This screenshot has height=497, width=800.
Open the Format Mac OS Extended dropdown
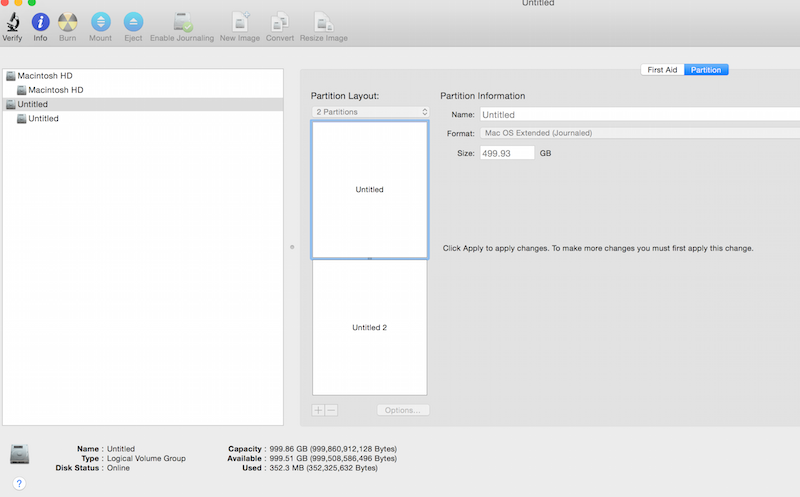tap(640, 133)
